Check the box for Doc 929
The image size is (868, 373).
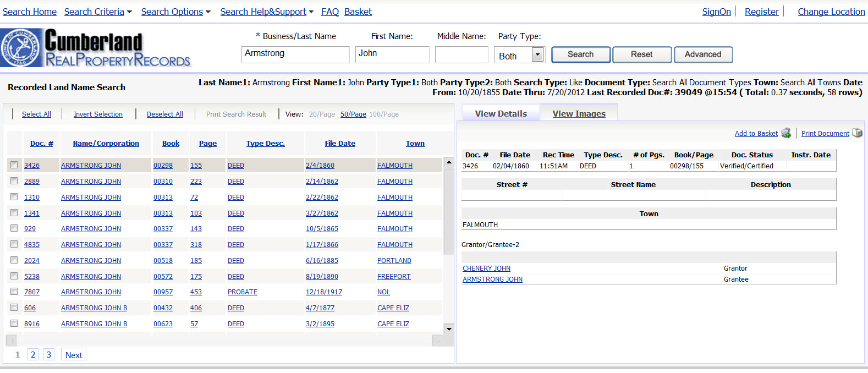point(14,228)
